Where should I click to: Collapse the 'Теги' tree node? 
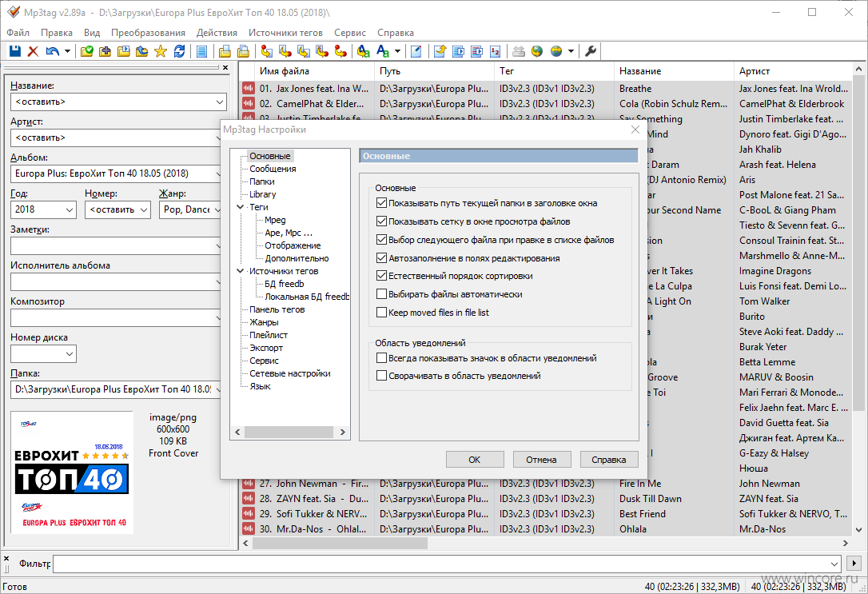pos(241,207)
